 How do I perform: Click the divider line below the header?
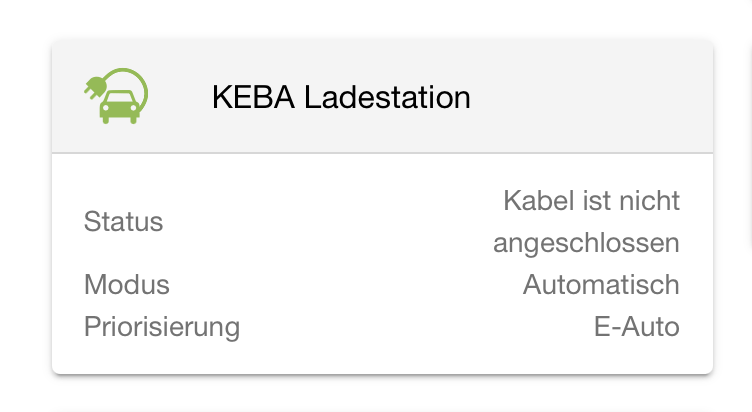(x=382, y=153)
